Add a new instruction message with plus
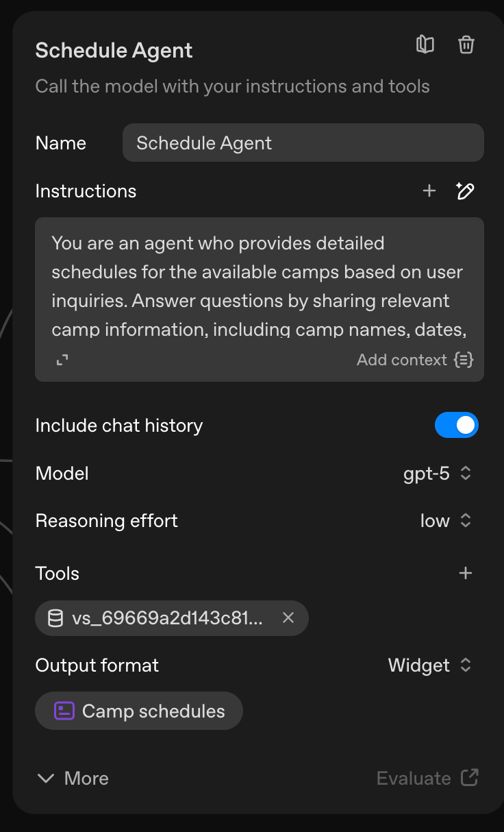504x832 pixels. (x=429, y=191)
